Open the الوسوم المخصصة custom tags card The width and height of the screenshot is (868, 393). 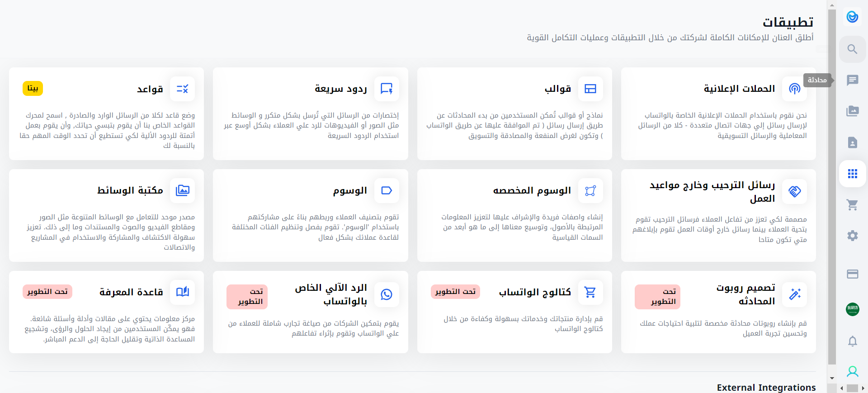[514, 215]
